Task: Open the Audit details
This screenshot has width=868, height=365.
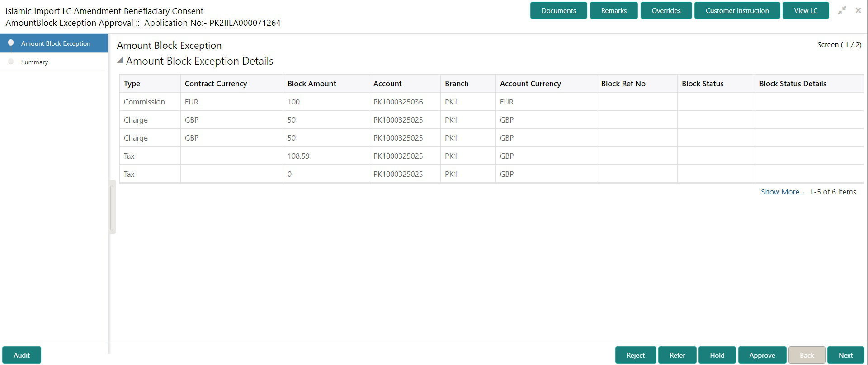Action: [22, 356]
